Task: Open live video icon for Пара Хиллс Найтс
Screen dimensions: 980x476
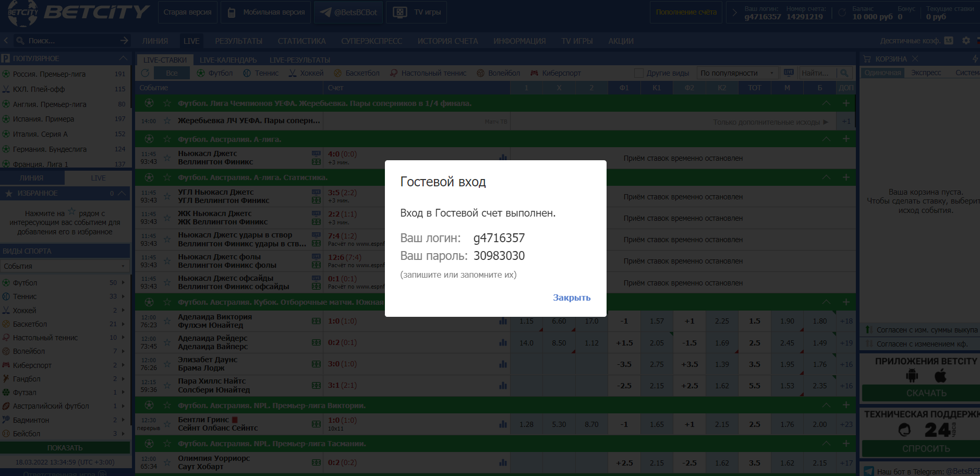Action: (316, 385)
